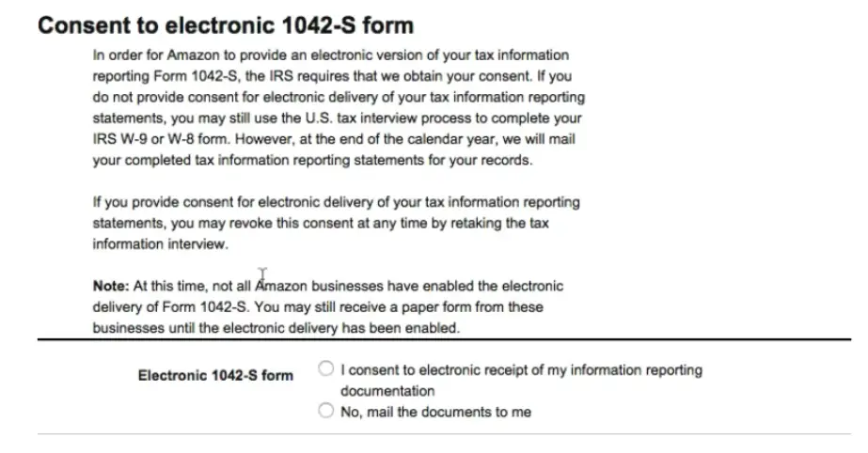This screenshot has height=453, width=868.
Task: Click the "I consent to electronic receipt" label text
Action: (x=522, y=381)
